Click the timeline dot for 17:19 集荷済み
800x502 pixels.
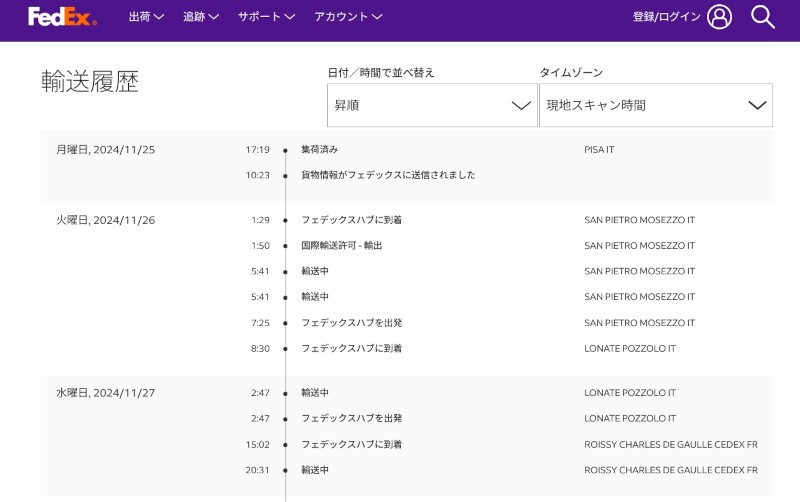coord(285,150)
